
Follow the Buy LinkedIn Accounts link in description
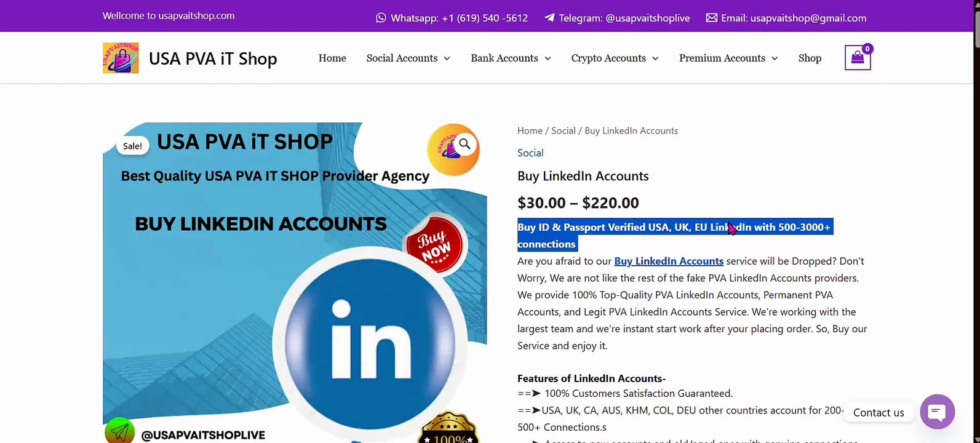pyautogui.click(x=669, y=261)
